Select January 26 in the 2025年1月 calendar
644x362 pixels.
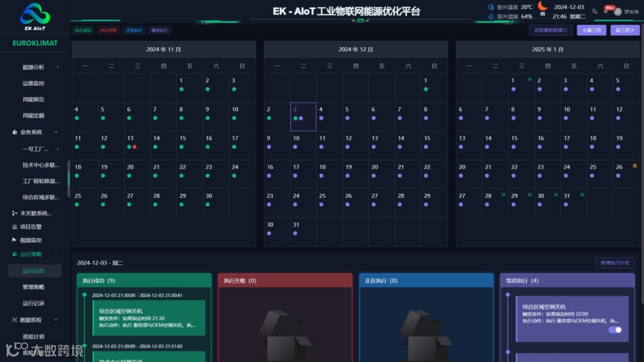[626, 174]
